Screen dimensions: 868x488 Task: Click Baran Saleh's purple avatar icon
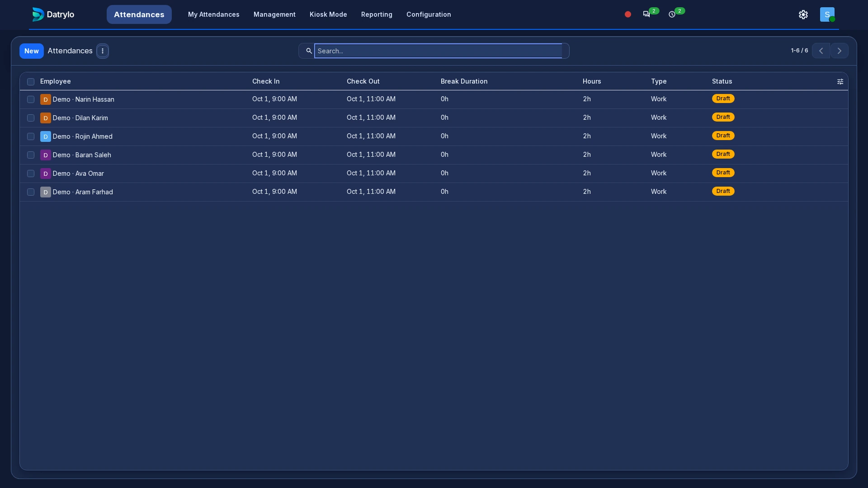pyautogui.click(x=45, y=155)
